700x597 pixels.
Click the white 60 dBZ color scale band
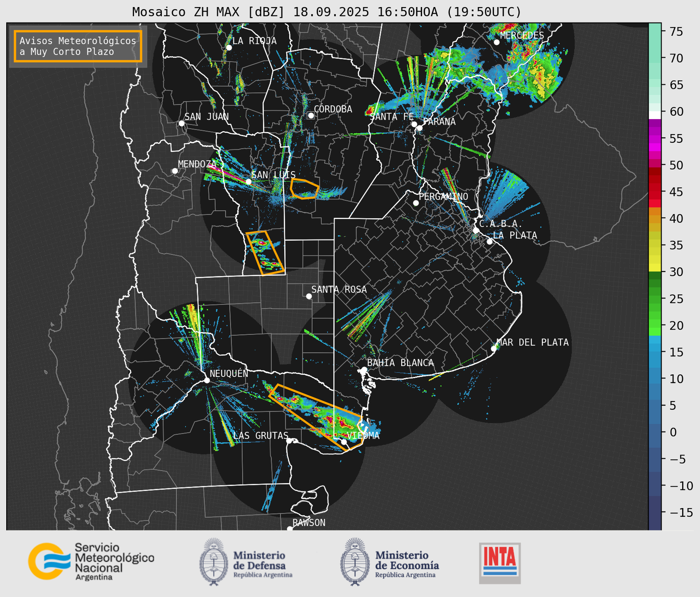point(655,115)
